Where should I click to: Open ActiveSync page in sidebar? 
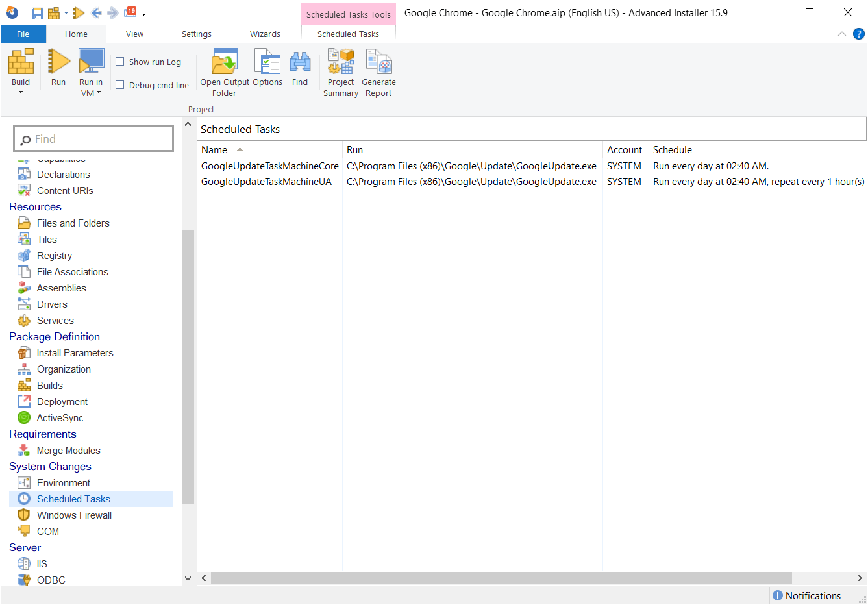click(60, 417)
